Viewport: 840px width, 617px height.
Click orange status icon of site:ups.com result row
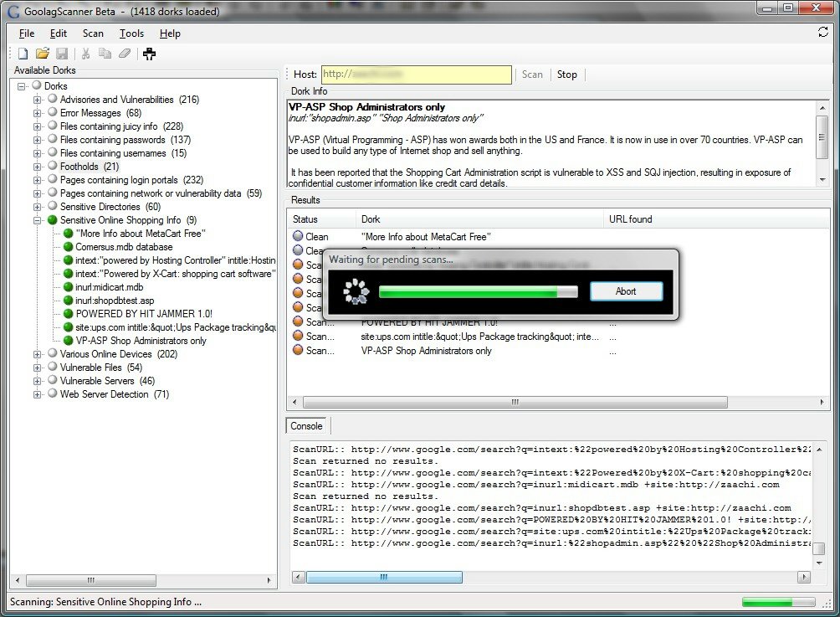tap(298, 336)
